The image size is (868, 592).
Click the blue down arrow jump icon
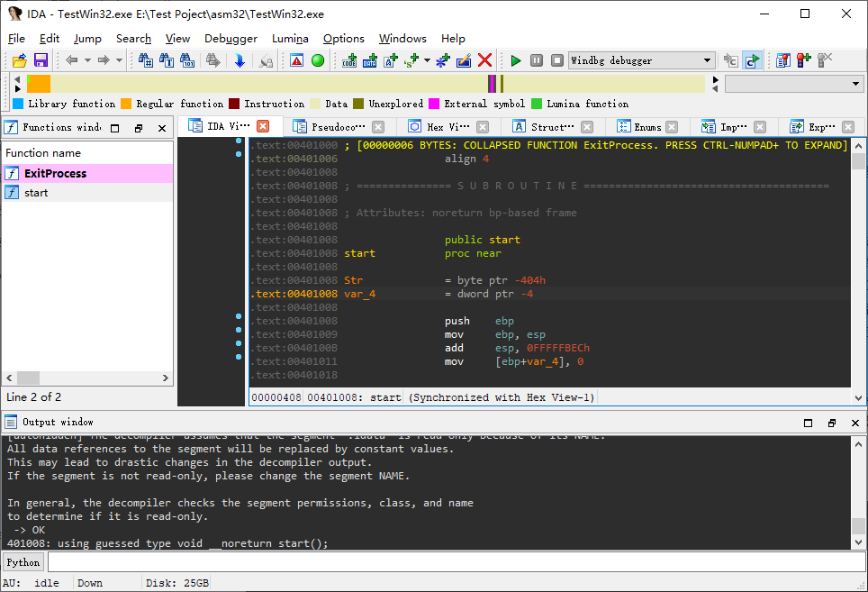[x=240, y=60]
